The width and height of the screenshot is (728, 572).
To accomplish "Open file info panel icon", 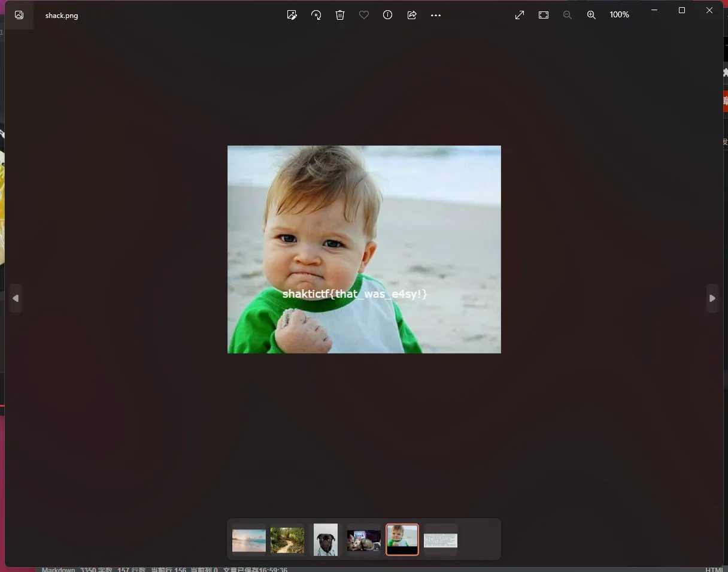I will pyautogui.click(x=388, y=15).
